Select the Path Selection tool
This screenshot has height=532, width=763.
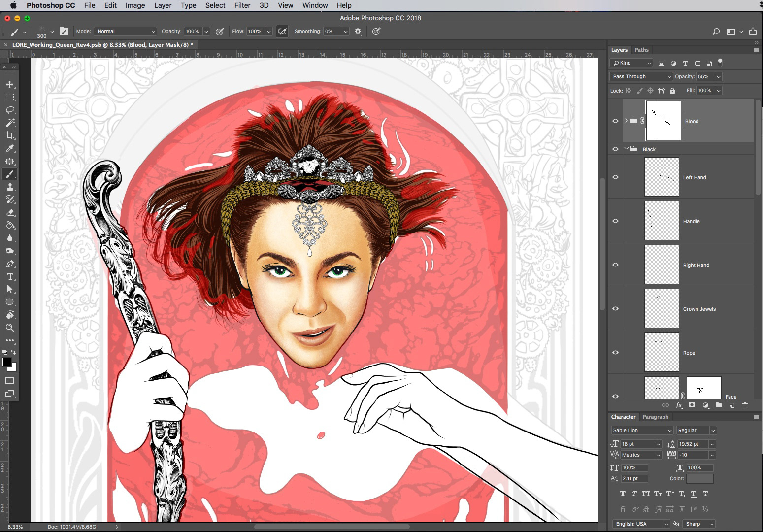tap(10, 289)
